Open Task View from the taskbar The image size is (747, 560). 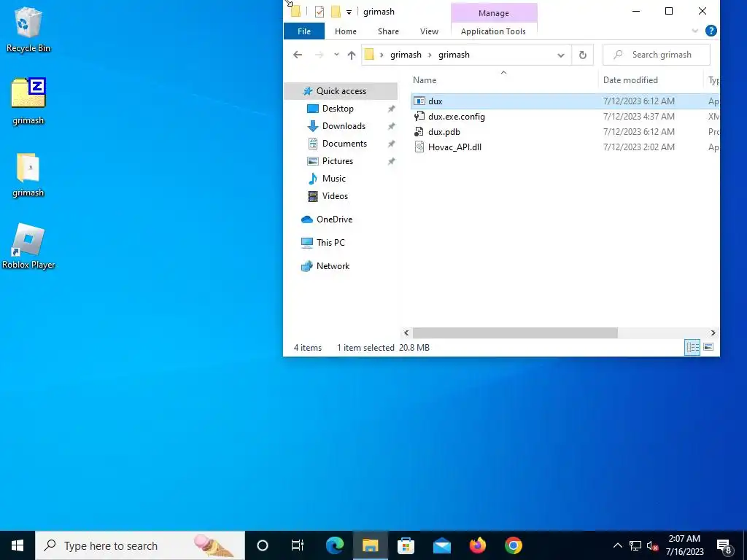tap(298, 545)
